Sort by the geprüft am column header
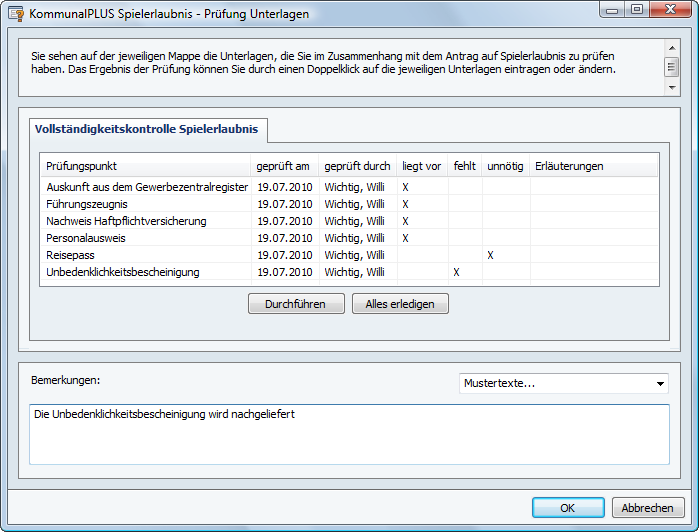This screenshot has height=532, width=699. [284, 166]
